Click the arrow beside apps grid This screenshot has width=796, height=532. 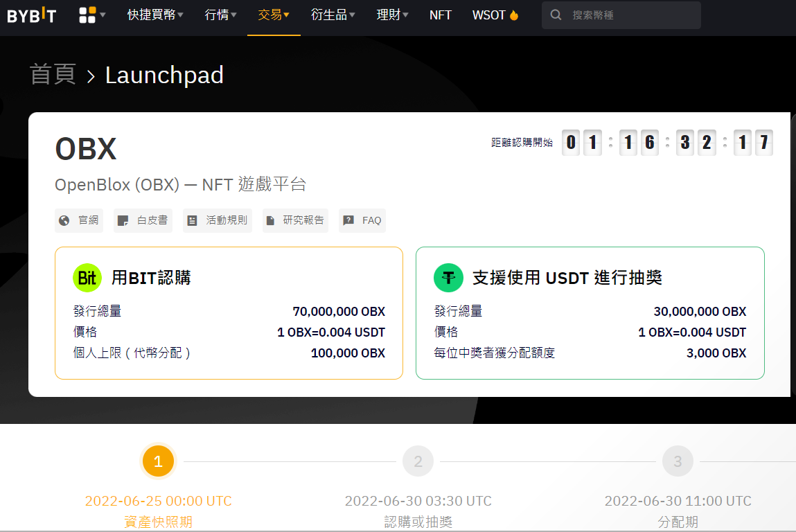[x=103, y=15]
